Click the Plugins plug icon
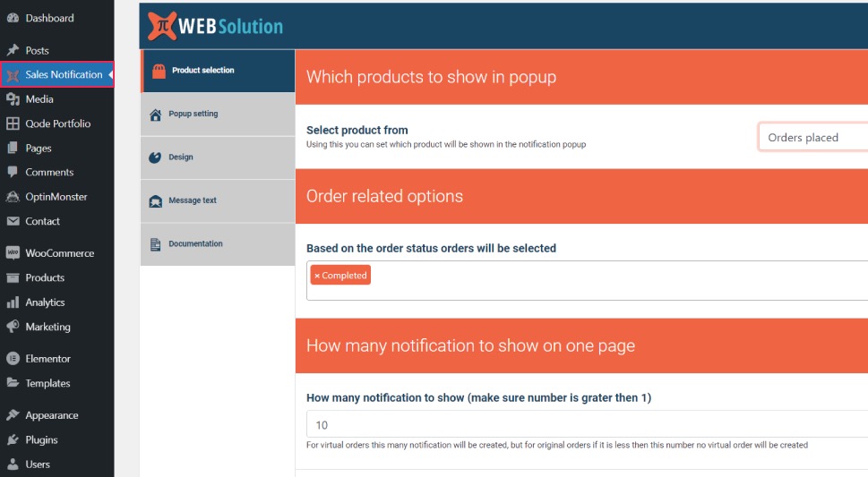 click(13, 440)
